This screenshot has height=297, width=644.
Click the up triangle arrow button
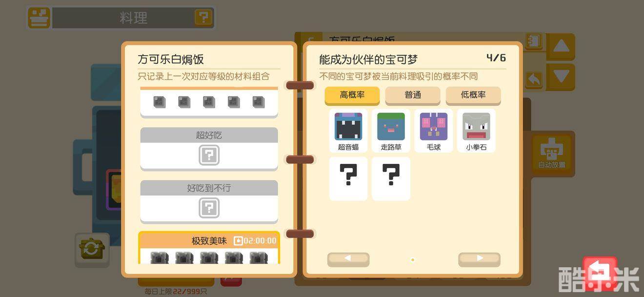click(x=561, y=47)
